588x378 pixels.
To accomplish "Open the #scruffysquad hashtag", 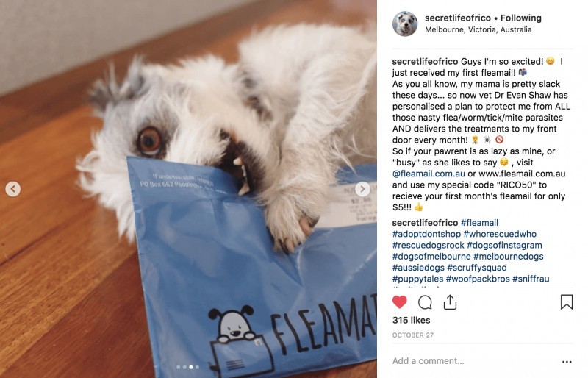I will tap(476, 268).
